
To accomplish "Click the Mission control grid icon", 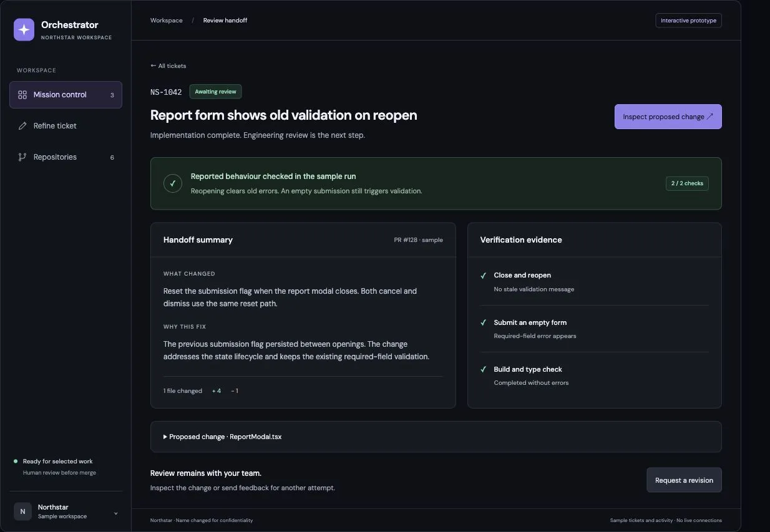I will 22,95.
